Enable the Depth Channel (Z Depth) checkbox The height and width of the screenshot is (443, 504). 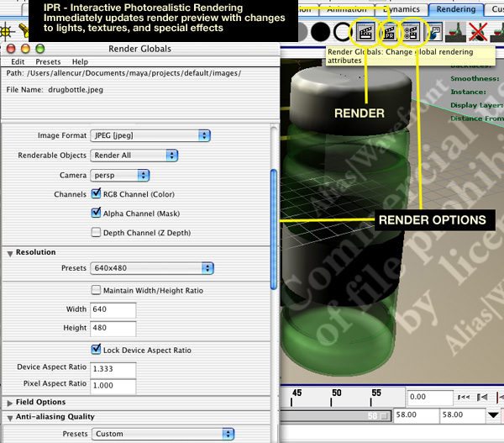(96, 232)
